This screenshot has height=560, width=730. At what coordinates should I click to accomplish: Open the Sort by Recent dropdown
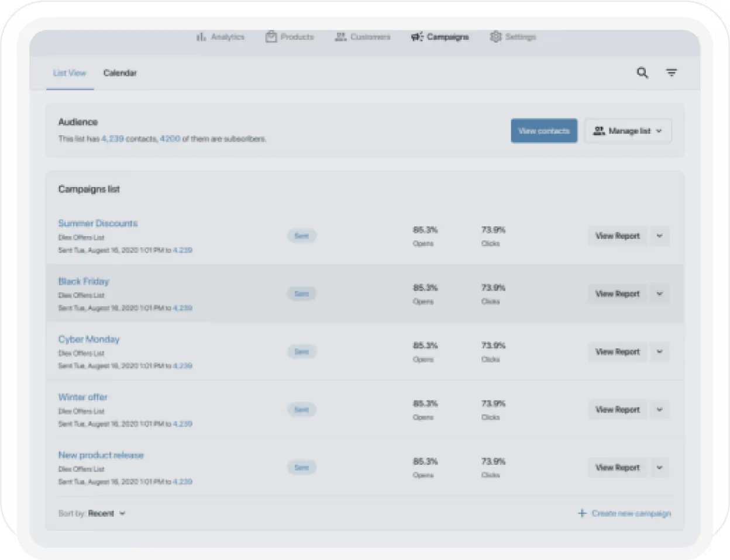point(122,513)
